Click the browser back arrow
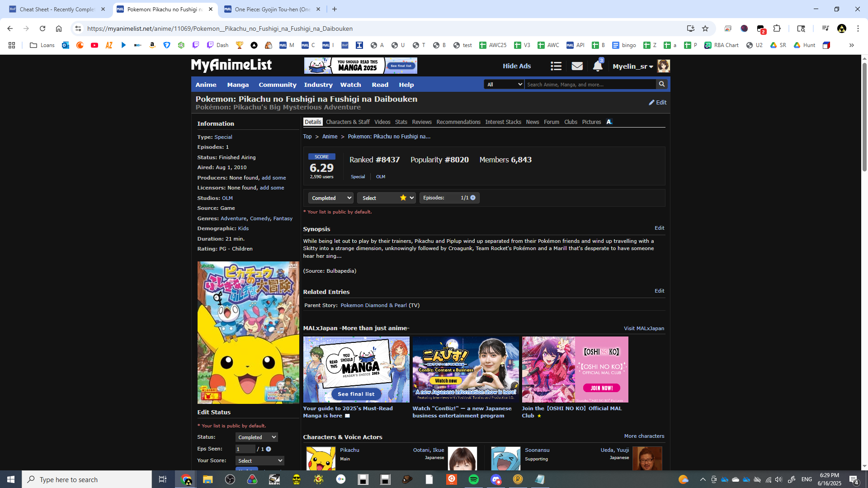The width and height of the screenshot is (868, 488). click(10, 28)
